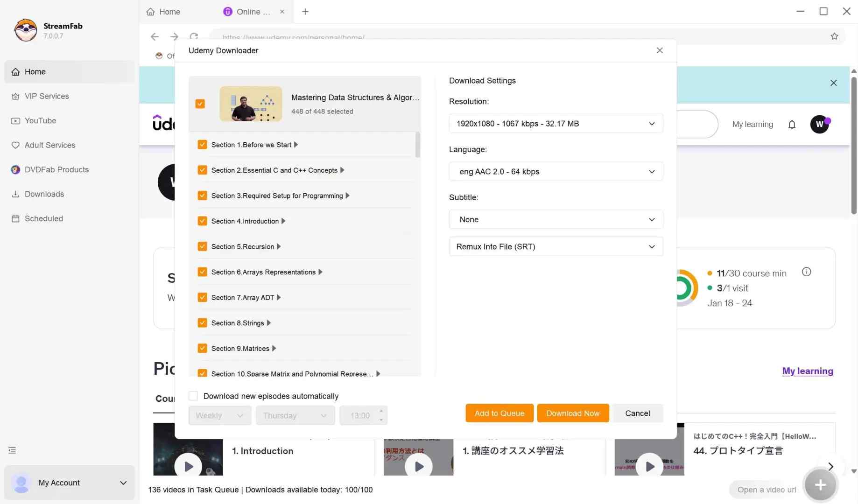Open the Scheduled tasks section
This screenshot has height=504, width=858.
pyautogui.click(x=43, y=218)
